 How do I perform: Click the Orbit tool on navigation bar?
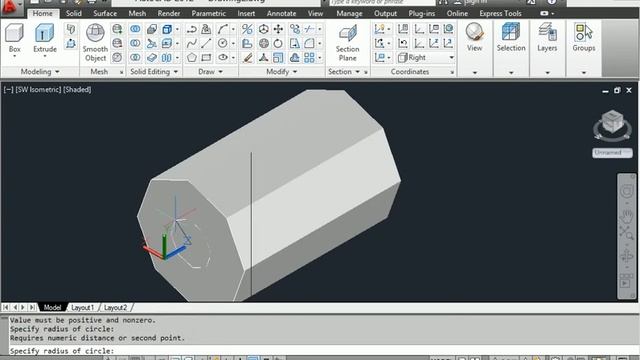tap(626, 256)
